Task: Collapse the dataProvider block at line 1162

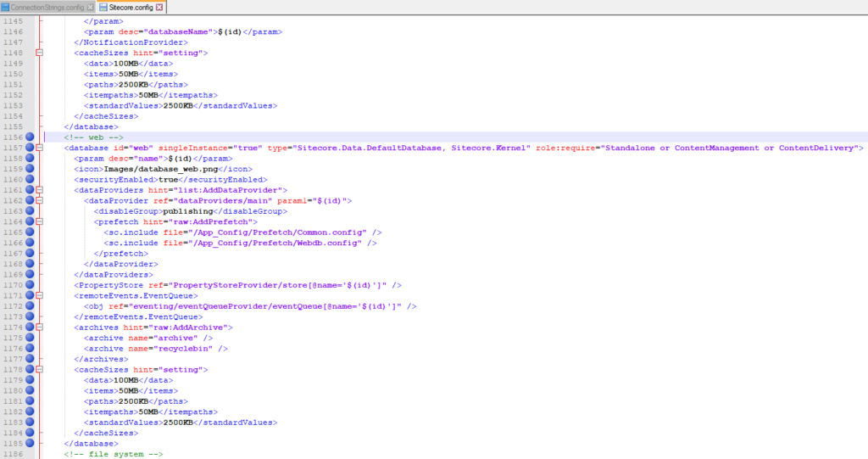Action: 39,200
